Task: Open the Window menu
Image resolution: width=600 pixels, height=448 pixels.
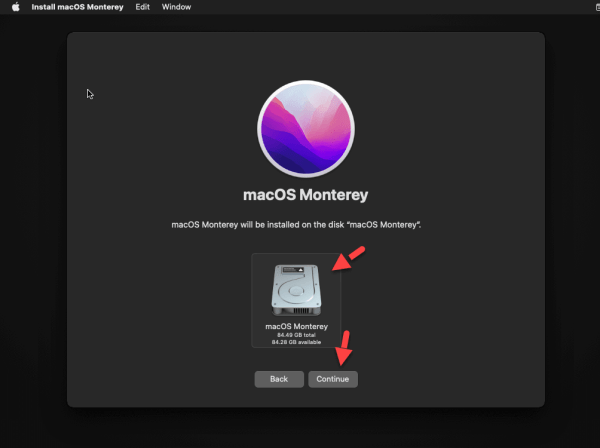Action: [176, 7]
